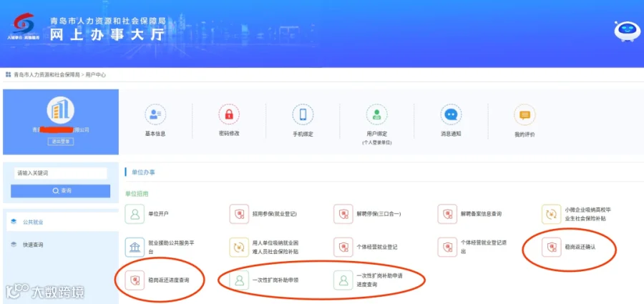Click the 一次性扩岗补助申请进度查询 icon

point(343,280)
